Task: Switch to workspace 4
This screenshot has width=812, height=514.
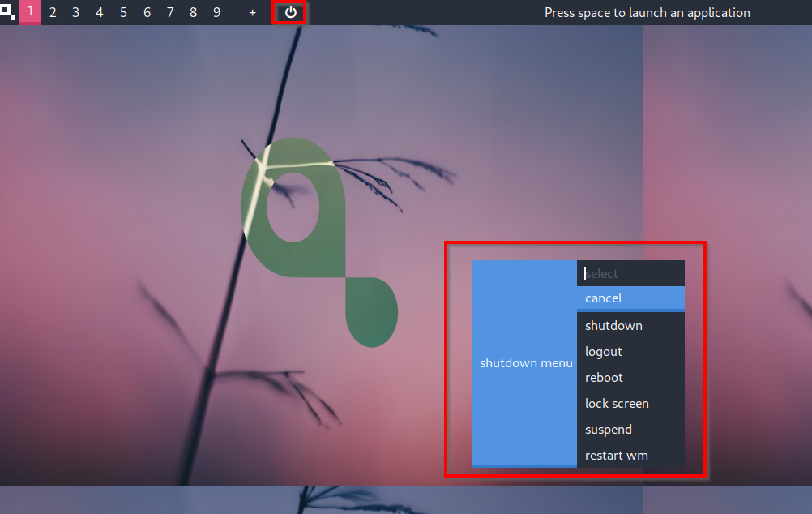Action: click(x=100, y=12)
